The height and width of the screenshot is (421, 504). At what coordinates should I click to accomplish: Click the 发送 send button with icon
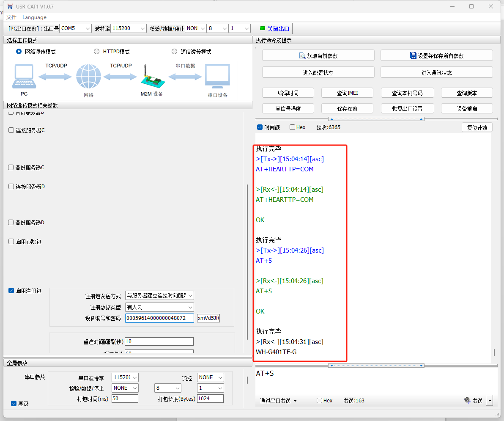(474, 401)
